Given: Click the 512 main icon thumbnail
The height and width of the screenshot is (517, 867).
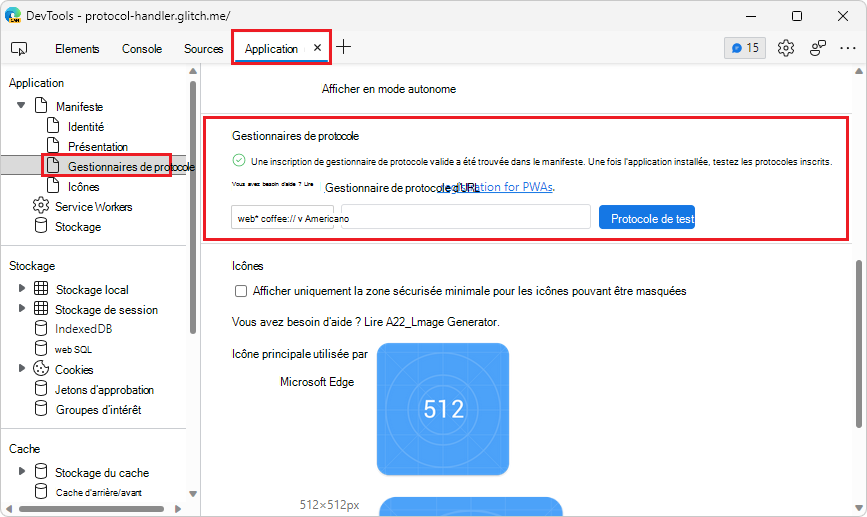Looking at the screenshot, I should tap(443, 409).
